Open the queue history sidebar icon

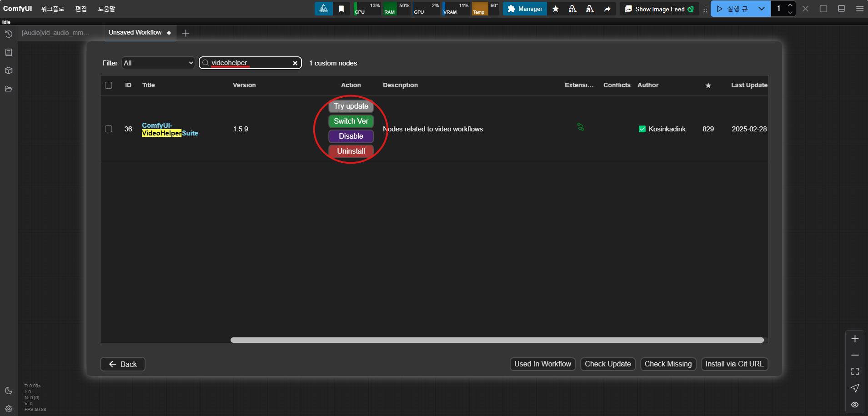click(x=8, y=34)
